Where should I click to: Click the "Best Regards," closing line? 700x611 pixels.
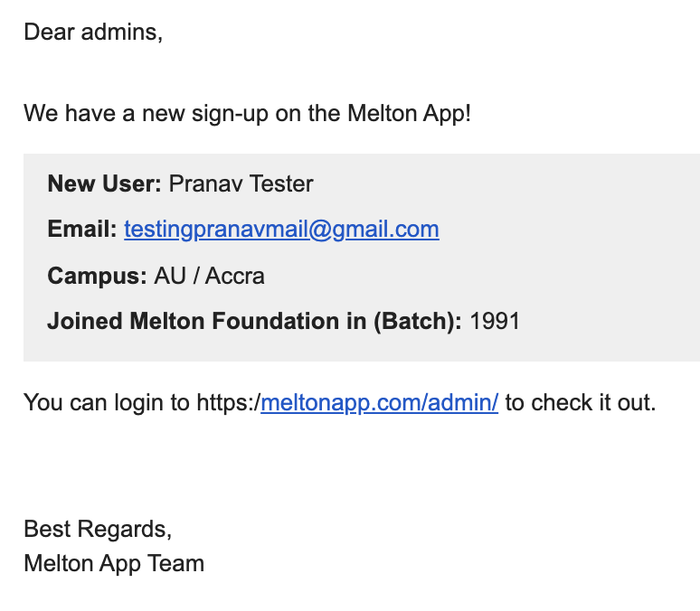point(98,528)
